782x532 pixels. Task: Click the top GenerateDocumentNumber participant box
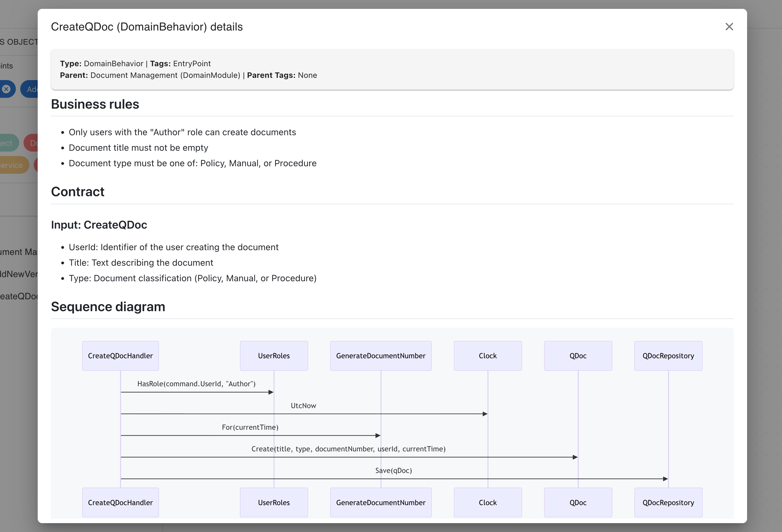(x=380, y=356)
